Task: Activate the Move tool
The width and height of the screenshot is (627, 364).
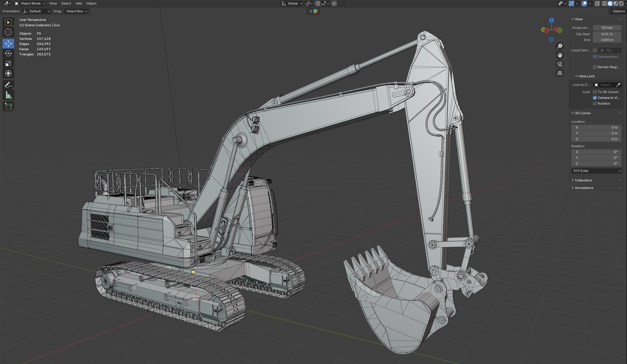Action: tap(8, 43)
